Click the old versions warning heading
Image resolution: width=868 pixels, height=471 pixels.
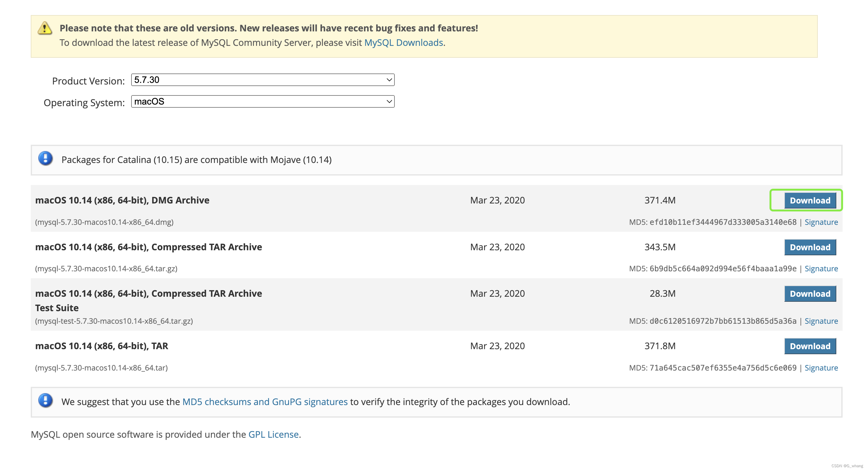click(x=269, y=28)
